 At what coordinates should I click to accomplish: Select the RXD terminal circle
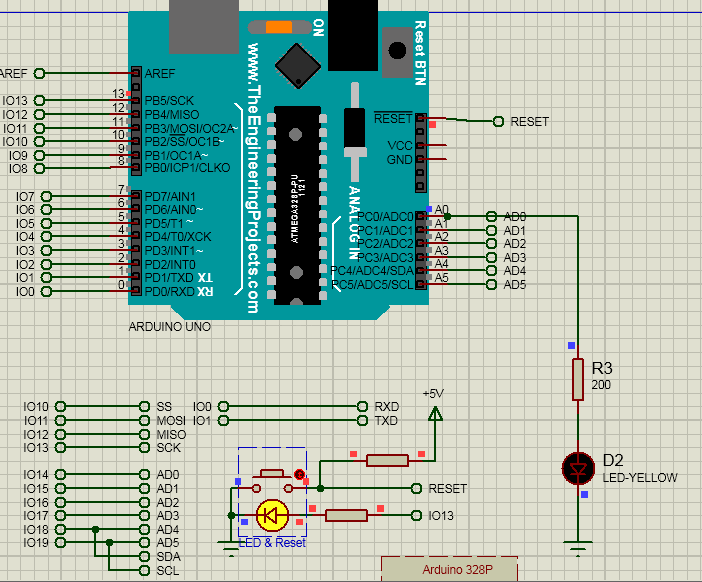click(362, 407)
